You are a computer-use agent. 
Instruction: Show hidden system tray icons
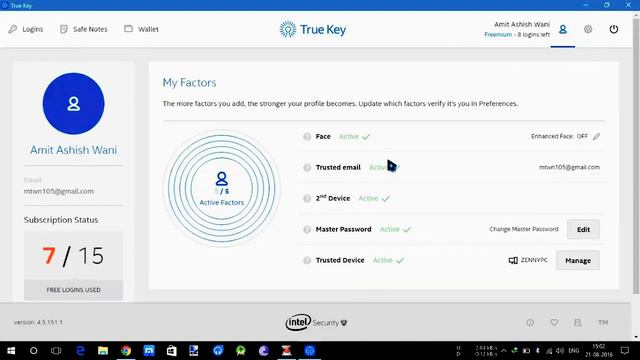coord(504,351)
